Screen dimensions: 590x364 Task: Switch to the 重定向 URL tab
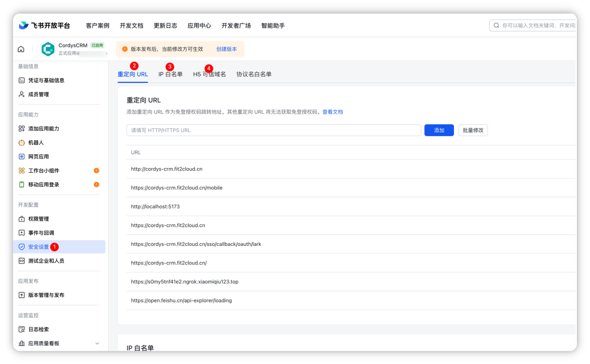coord(133,74)
